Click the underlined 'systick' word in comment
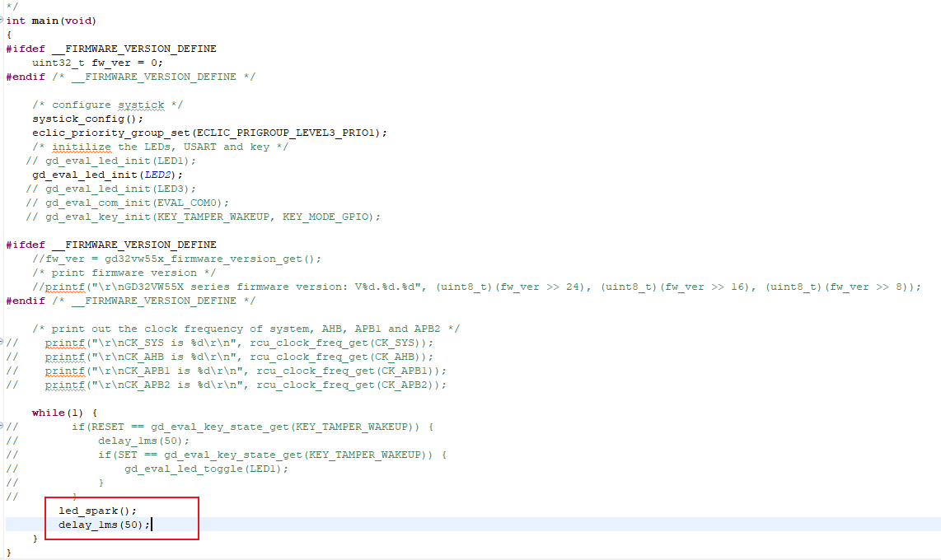 point(140,105)
